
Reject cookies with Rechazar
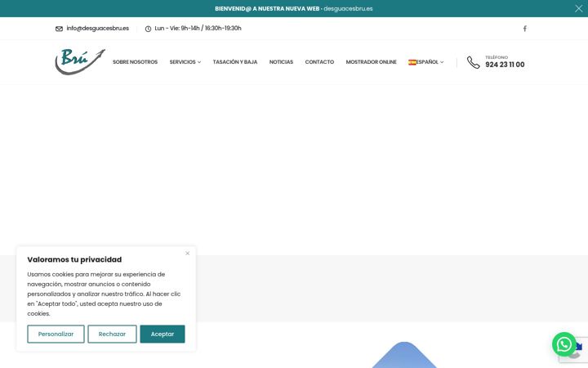tap(112, 334)
